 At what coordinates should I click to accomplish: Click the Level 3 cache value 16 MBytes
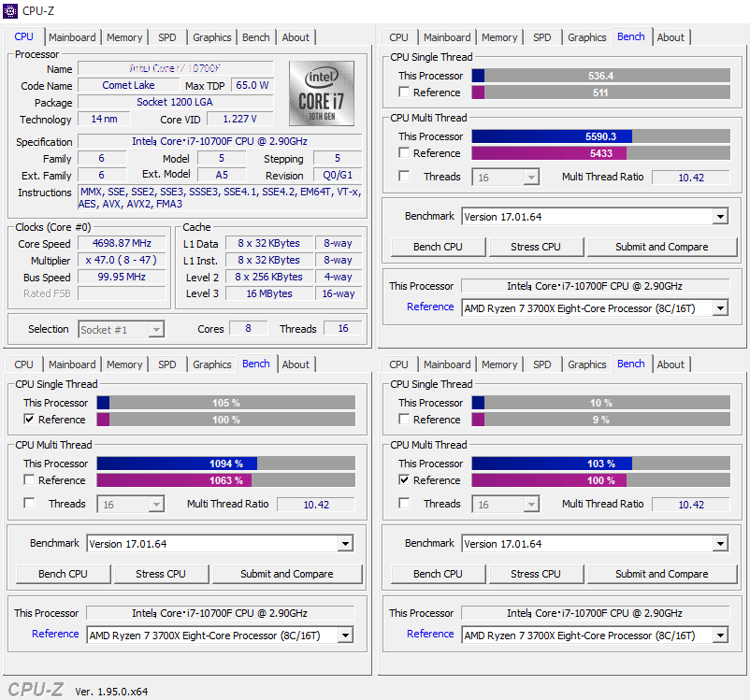pos(269,293)
